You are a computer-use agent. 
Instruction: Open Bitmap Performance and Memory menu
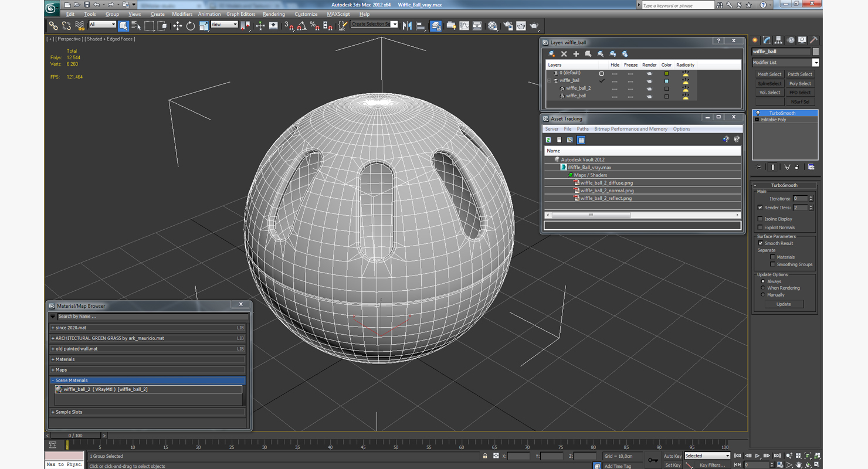coord(630,129)
